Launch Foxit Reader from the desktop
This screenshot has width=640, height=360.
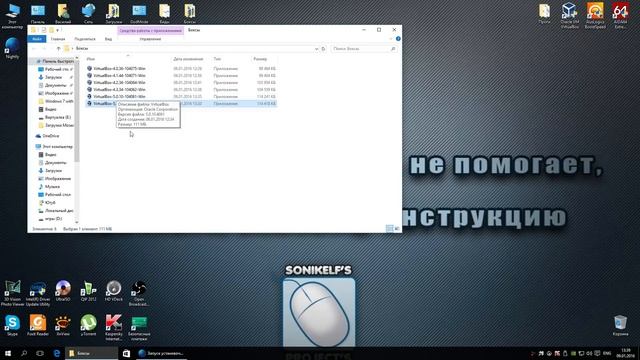[x=38, y=325]
